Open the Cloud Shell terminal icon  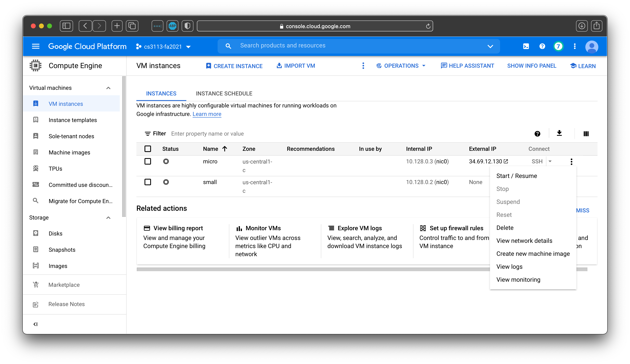click(526, 46)
